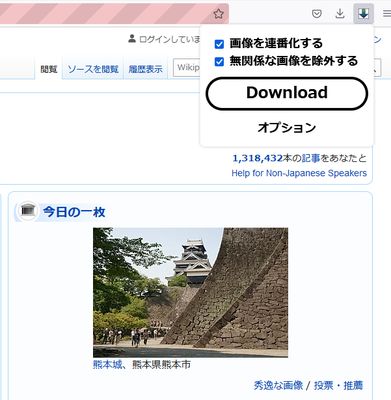Toggle the 画像を連番化する checkbox
Screen dimensions: 391x400
pos(219,44)
